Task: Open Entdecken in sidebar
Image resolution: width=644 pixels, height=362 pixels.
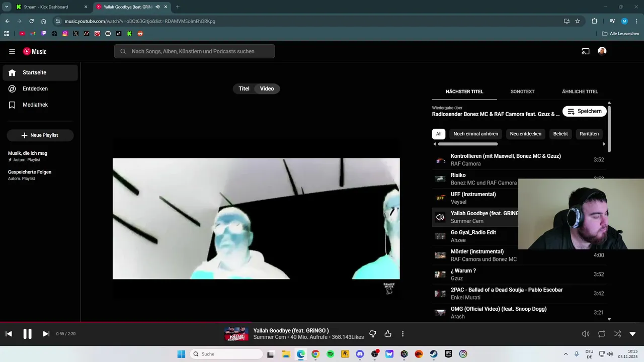Action: click(40, 88)
